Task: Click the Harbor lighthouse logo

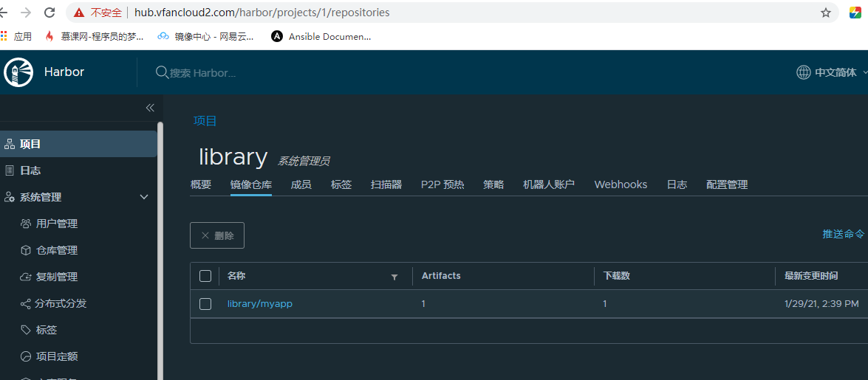Action: (x=18, y=72)
